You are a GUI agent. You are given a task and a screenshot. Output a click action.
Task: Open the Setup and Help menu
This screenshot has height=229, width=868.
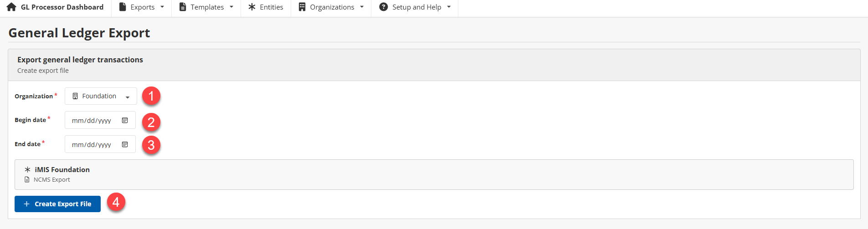click(416, 7)
